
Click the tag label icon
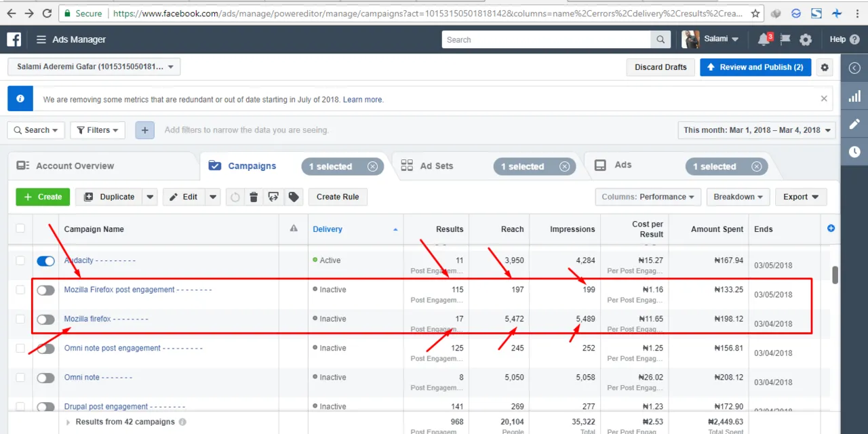pos(293,197)
